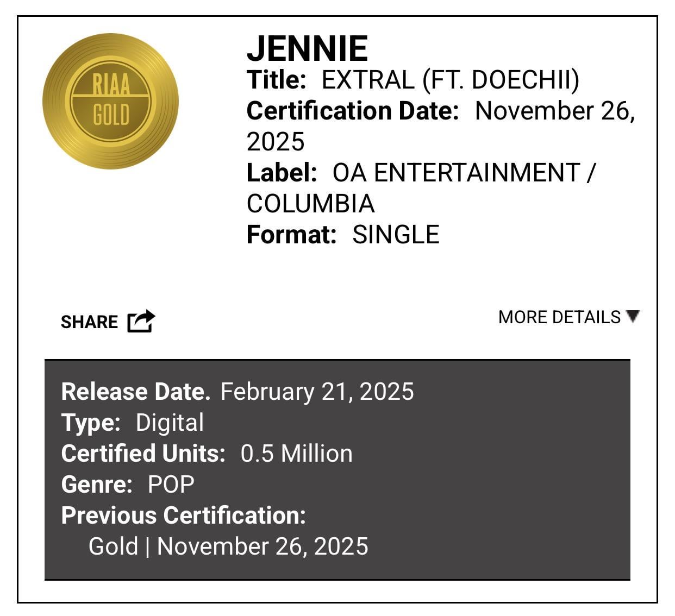Collapse the MORE DETAILS triangle arrow

click(633, 316)
